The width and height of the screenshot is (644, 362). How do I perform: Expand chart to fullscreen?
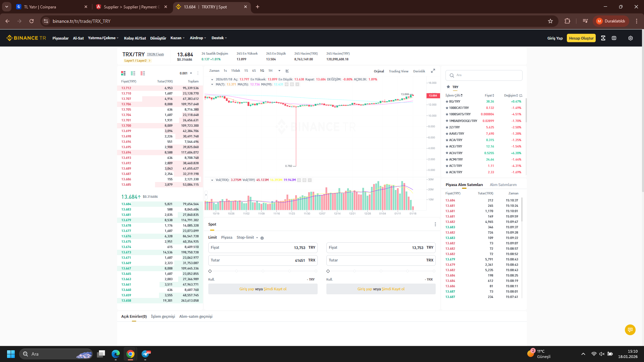click(433, 71)
